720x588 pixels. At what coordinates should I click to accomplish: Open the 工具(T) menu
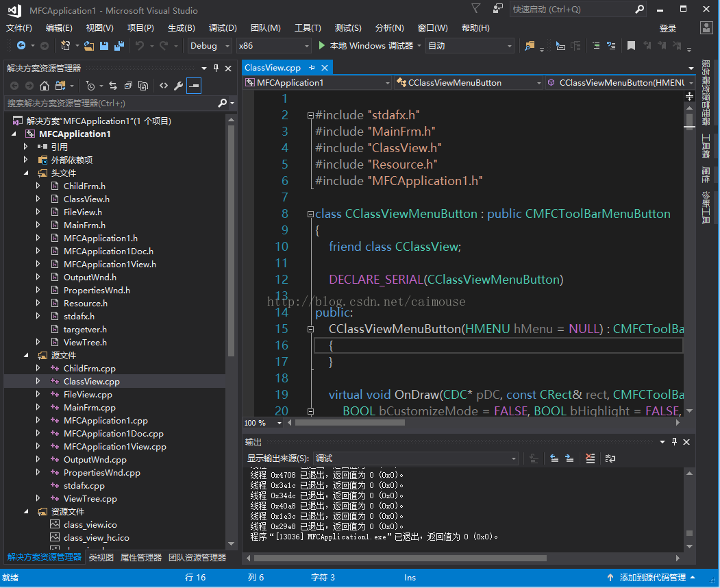point(308,28)
